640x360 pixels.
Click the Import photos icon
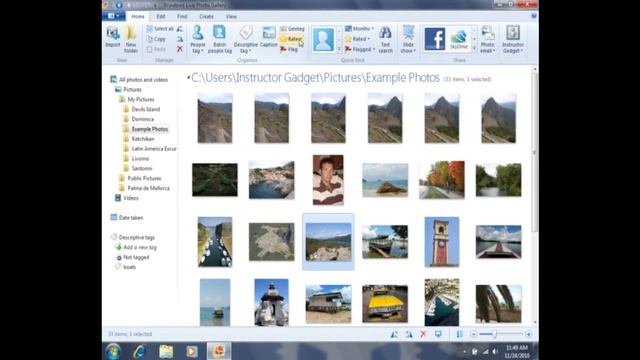tap(113, 37)
